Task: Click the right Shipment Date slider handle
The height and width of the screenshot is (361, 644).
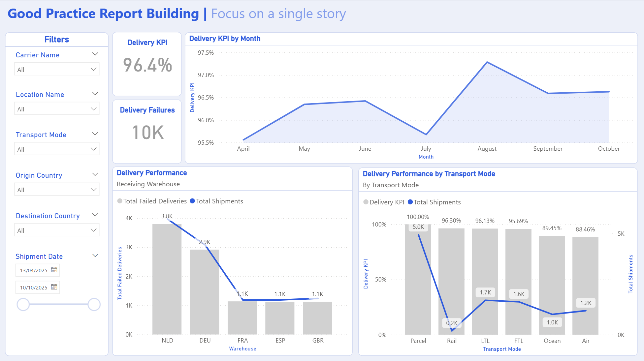Action: (94, 304)
